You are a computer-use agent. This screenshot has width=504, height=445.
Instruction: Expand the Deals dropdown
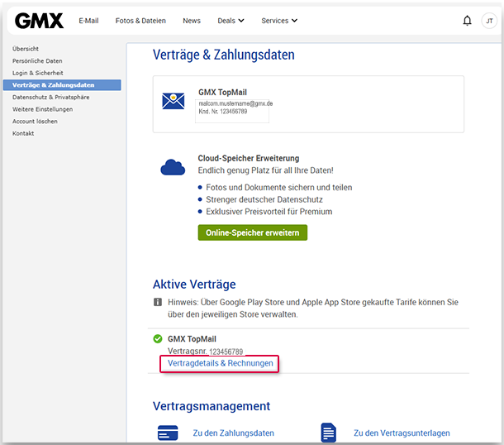point(231,21)
